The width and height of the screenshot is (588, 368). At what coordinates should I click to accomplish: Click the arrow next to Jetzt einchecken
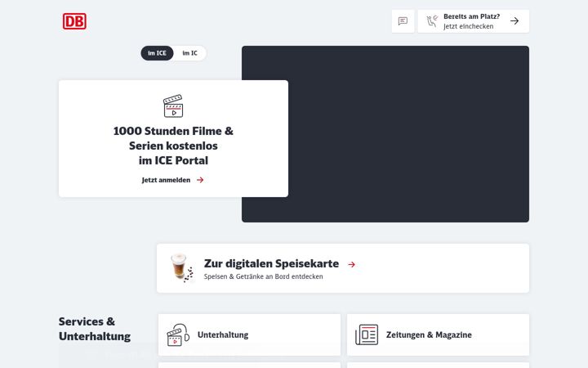(x=514, y=21)
